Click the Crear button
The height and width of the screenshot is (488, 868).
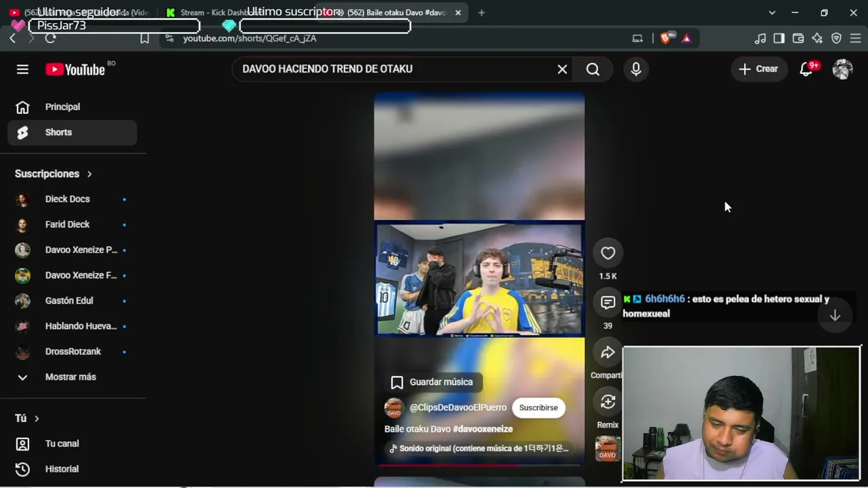coord(758,69)
